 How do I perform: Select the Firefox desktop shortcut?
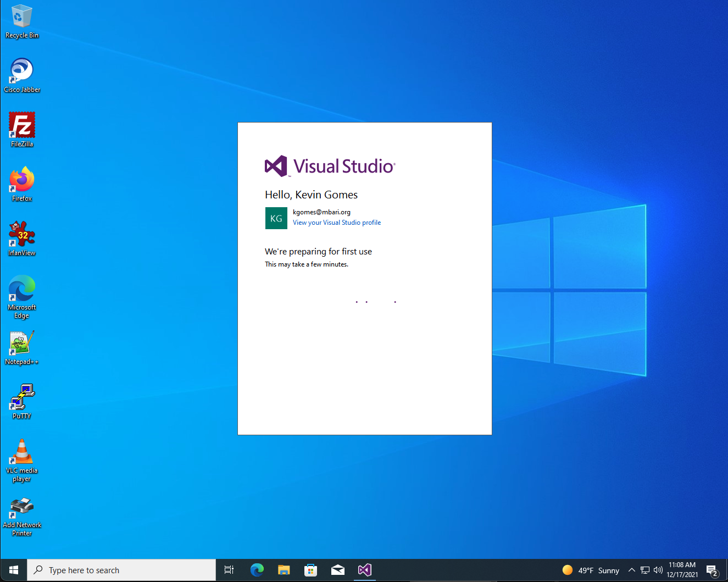pyautogui.click(x=22, y=184)
